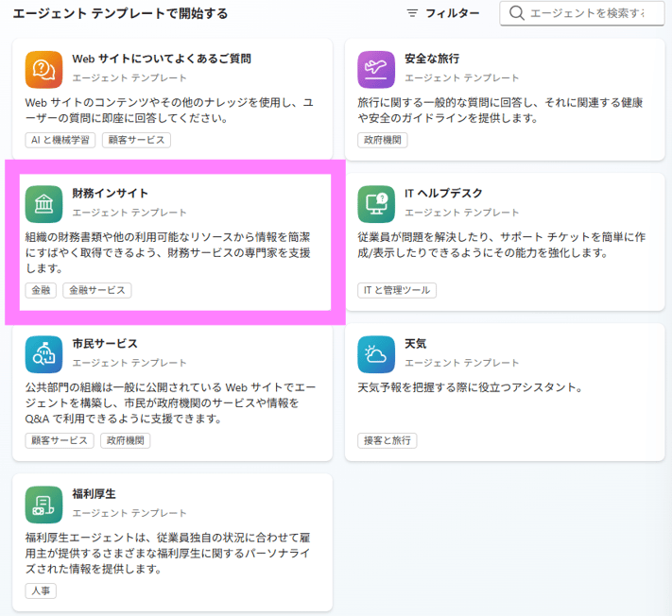Open the Web サイトについてよくあるご質問 title
The width and height of the screenshot is (672, 616).
[162, 59]
